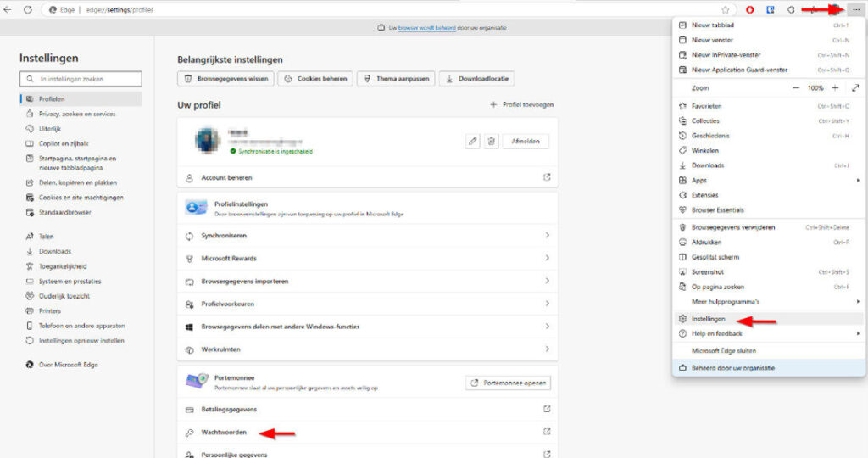This screenshot has height=458, width=868.
Task: Select Profielen in settings sidebar
Action: tap(81, 98)
